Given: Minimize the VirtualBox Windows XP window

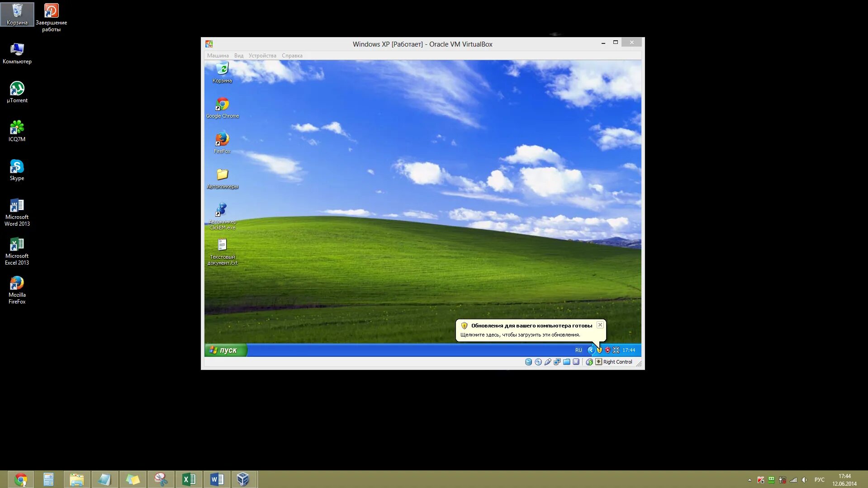Looking at the screenshot, I should click(x=603, y=43).
